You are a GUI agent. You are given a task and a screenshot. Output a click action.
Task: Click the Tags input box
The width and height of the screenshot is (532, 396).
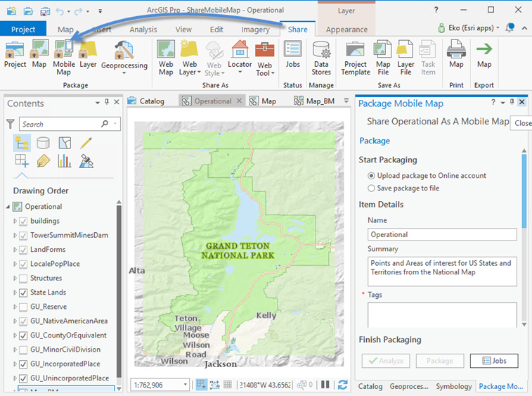click(442, 315)
